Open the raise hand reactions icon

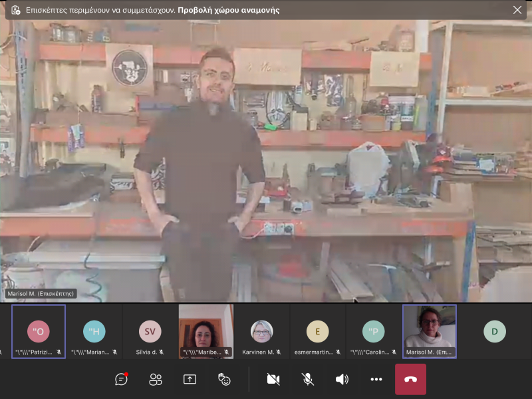coord(224,379)
